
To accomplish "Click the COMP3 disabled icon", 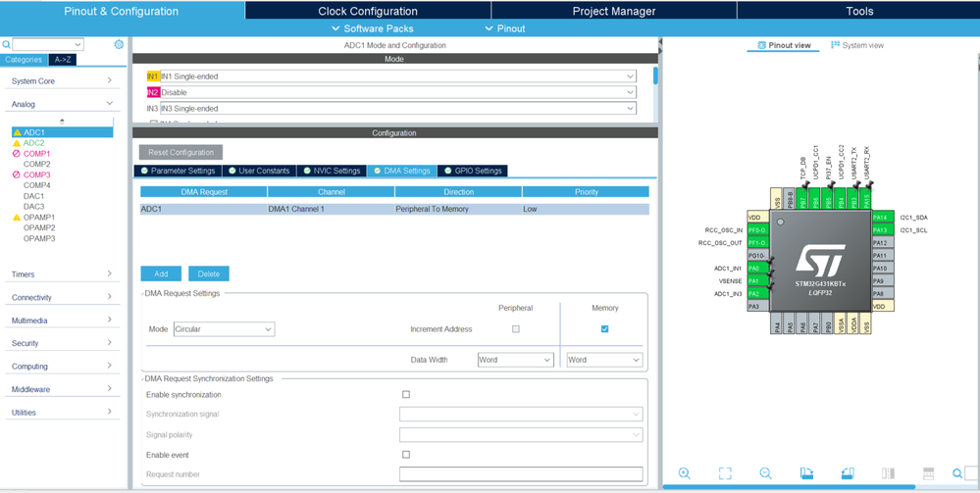I will [x=17, y=175].
